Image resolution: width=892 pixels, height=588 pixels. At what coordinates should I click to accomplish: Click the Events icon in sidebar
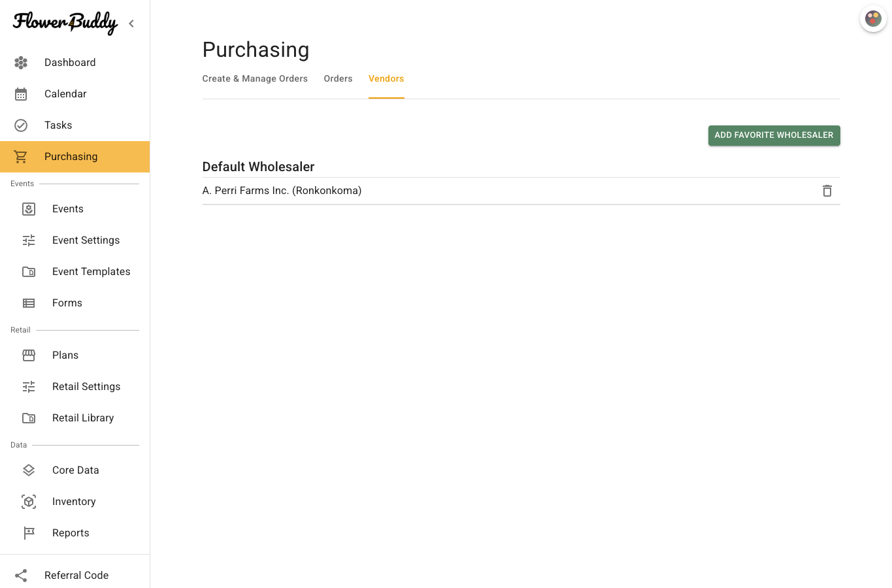click(29, 209)
